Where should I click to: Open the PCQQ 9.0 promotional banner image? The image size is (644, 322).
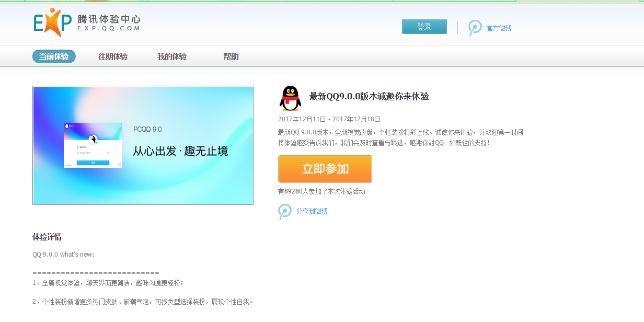143,145
